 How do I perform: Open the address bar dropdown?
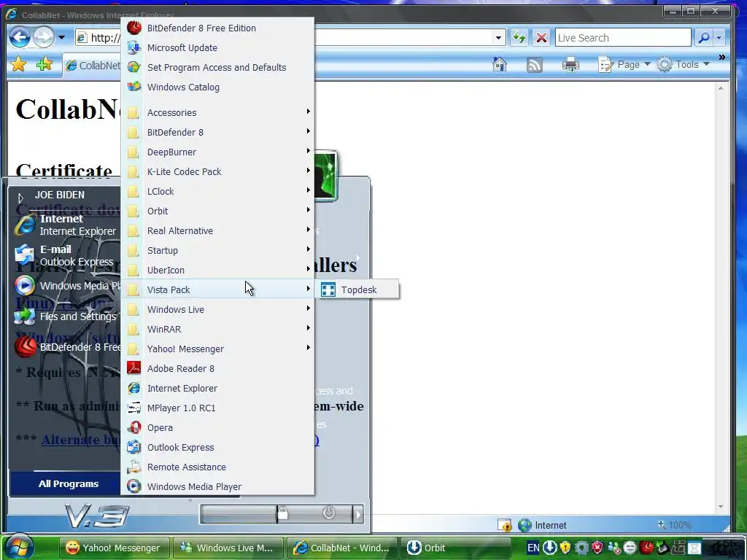tap(498, 38)
